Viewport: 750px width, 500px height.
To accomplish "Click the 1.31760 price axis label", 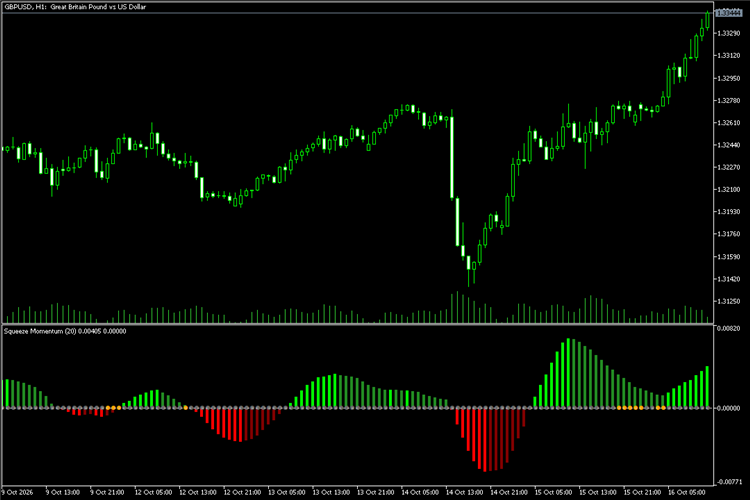I will point(728,234).
